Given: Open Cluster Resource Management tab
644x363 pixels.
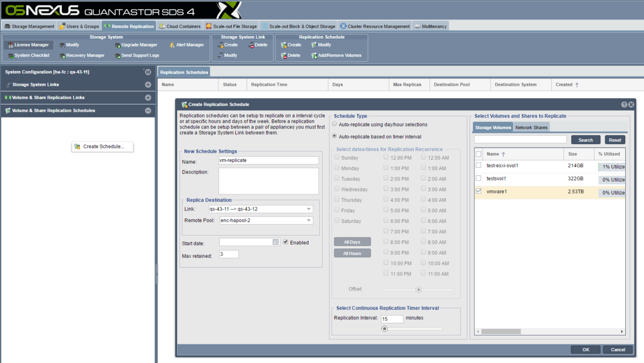Looking at the screenshot, I should (375, 26).
